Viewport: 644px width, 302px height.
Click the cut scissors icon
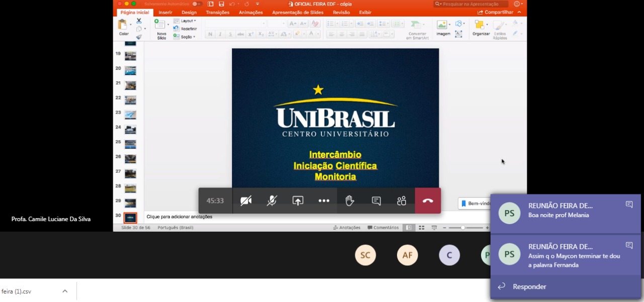click(139, 21)
